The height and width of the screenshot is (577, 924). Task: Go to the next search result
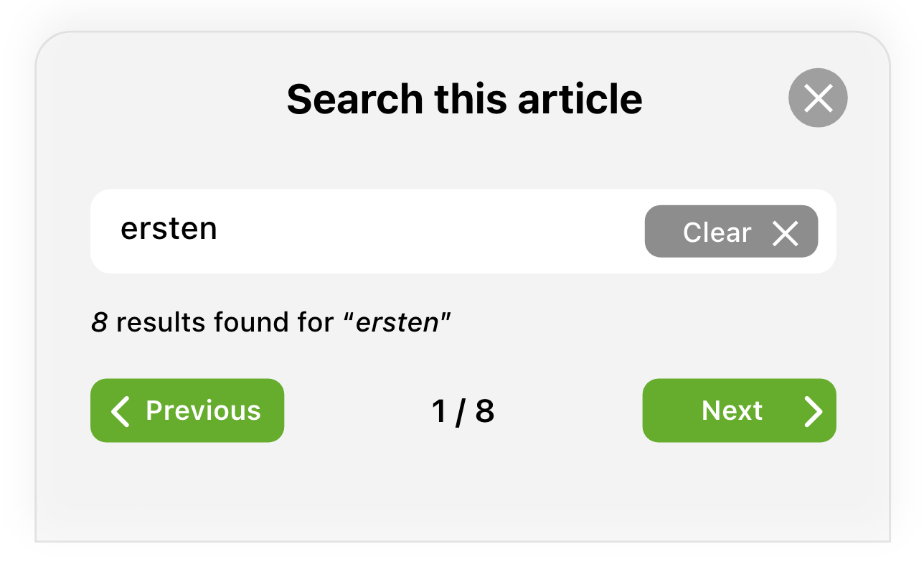click(x=739, y=411)
